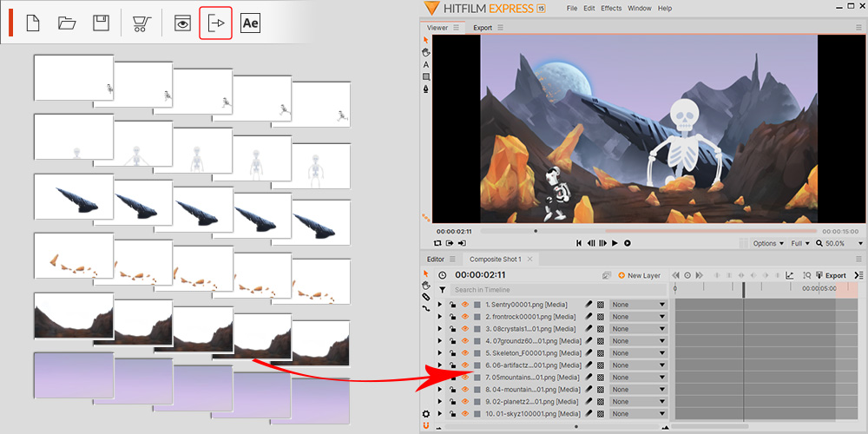Click the viewer playback scrubber bar

pos(647,231)
